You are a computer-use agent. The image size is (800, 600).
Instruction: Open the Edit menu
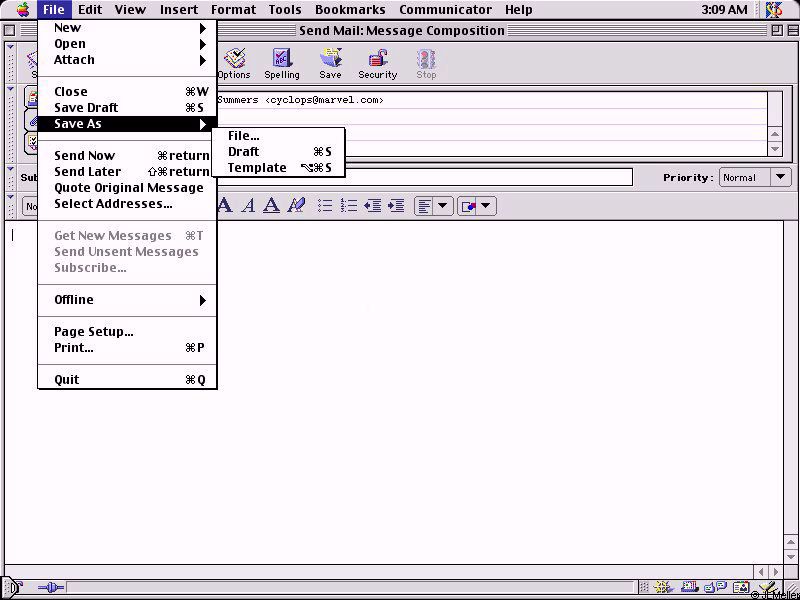[x=90, y=9]
